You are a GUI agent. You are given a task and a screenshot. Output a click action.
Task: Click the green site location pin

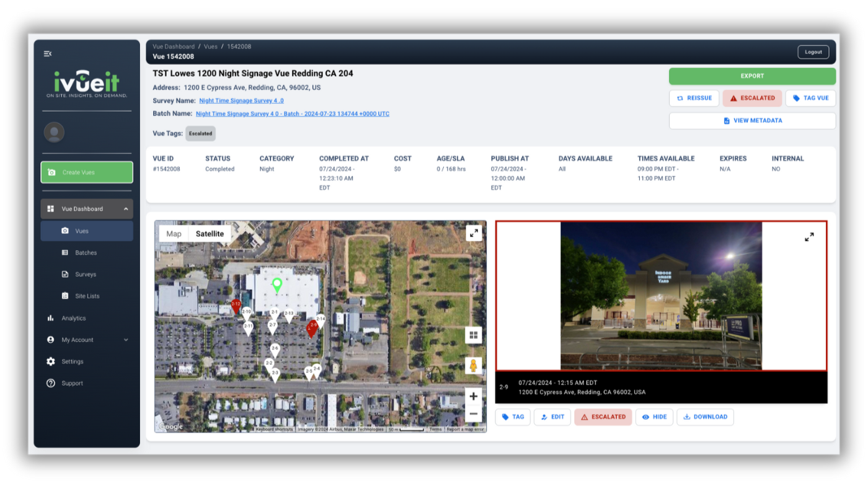click(x=277, y=285)
